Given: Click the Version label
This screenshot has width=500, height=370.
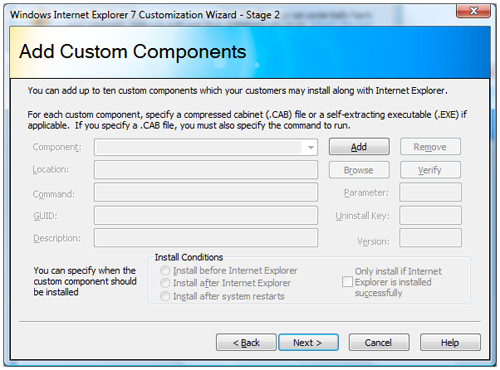Looking at the screenshot, I should coord(373,242).
